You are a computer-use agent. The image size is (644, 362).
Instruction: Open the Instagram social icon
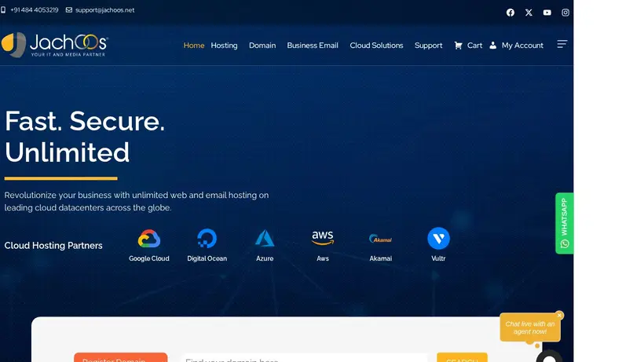[x=565, y=13]
